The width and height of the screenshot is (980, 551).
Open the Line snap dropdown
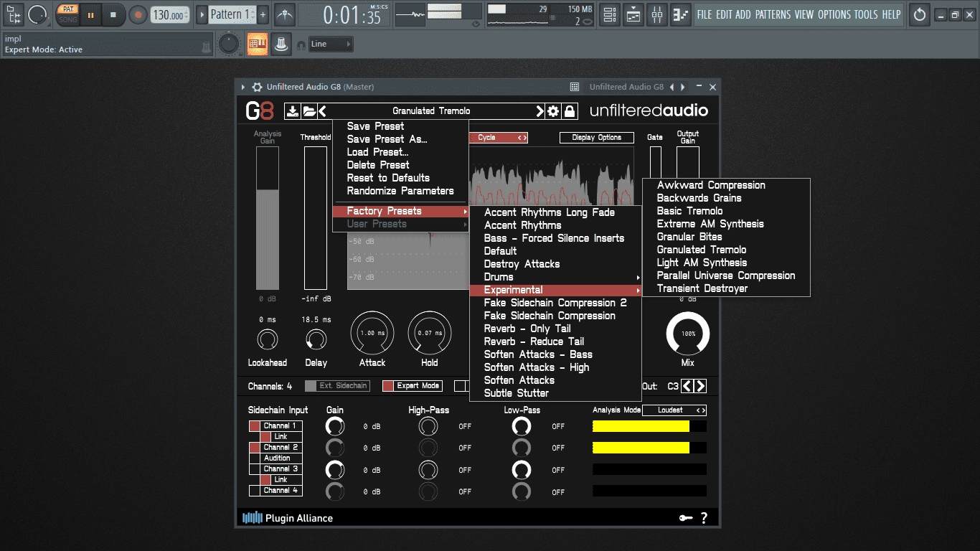click(331, 44)
